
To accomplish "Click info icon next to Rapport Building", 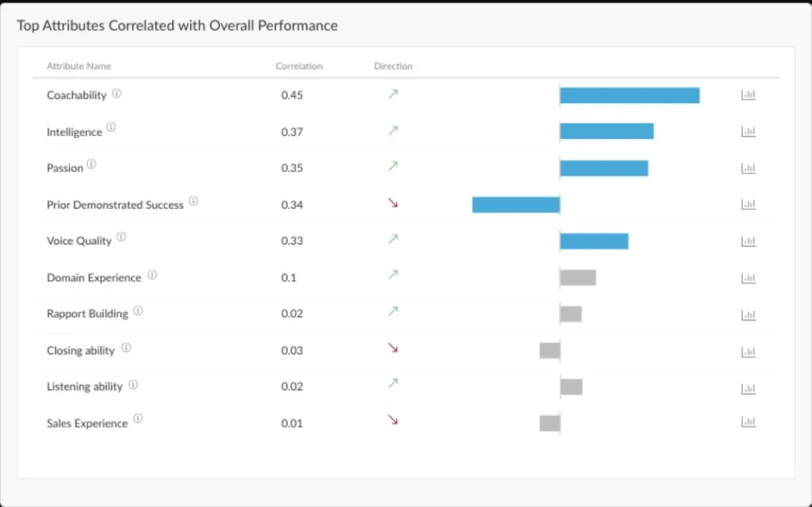I will (x=138, y=311).
